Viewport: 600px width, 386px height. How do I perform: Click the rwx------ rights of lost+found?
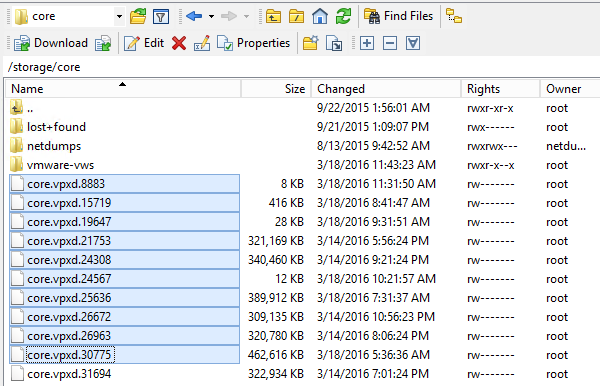(x=491, y=127)
